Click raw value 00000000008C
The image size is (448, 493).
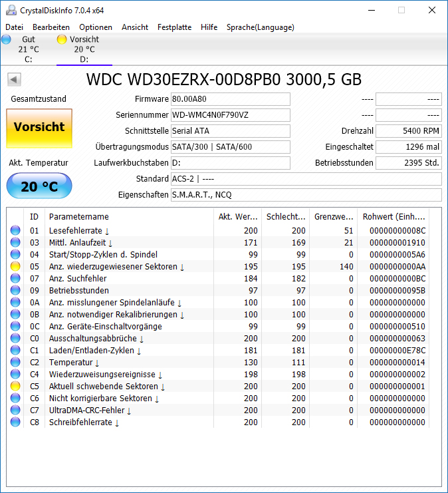click(397, 231)
